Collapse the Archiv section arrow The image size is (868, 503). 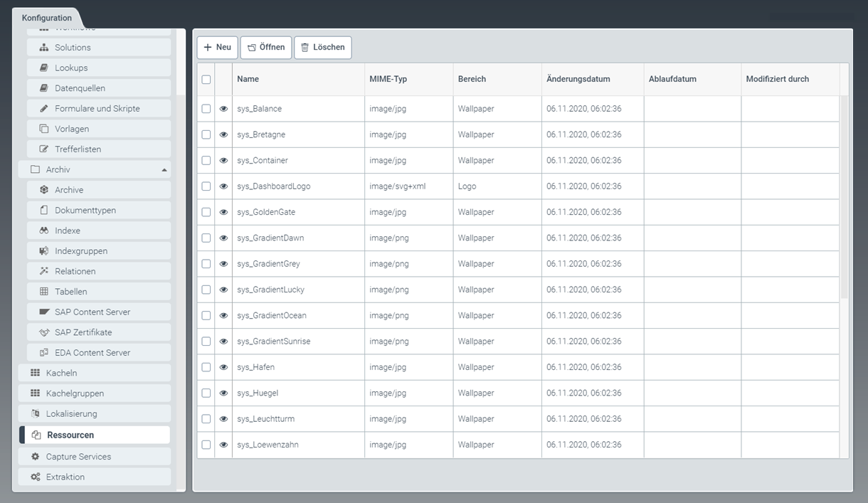pyautogui.click(x=164, y=170)
